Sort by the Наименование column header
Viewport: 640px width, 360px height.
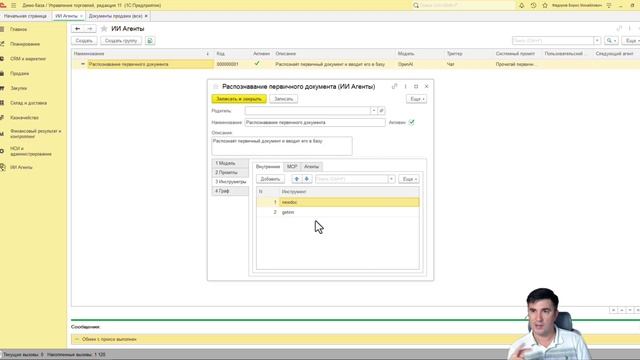coord(142,53)
